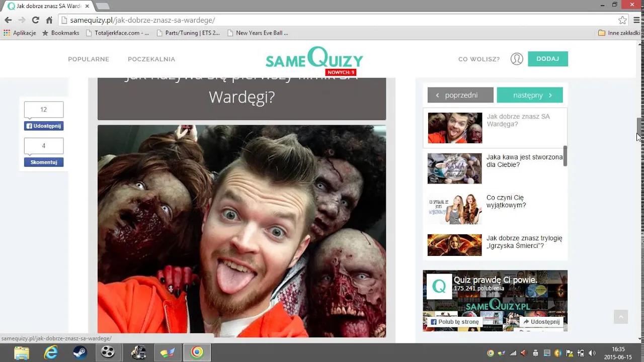Open the film reel app in taskbar

tap(108, 352)
